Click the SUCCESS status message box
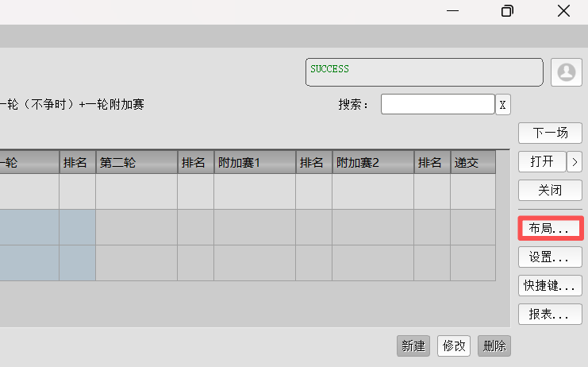The height and width of the screenshot is (367, 588). pos(424,71)
